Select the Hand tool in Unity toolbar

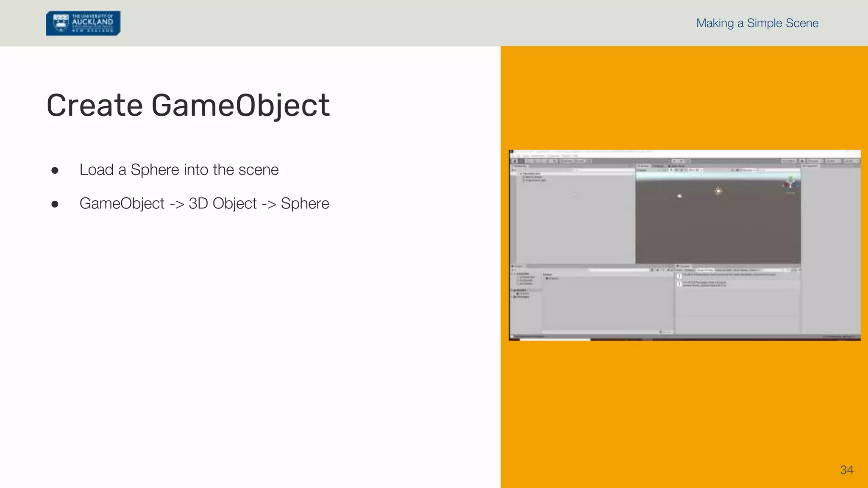[515, 161]
